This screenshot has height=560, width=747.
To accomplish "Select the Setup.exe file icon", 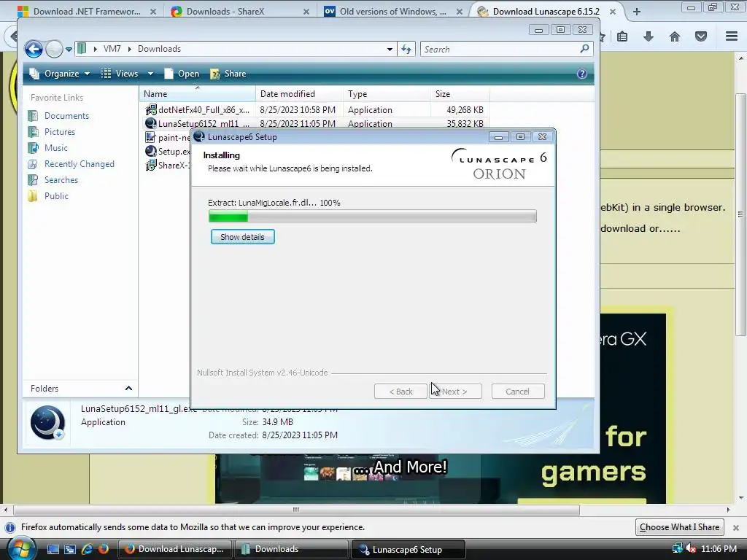I will coord(150,152).
